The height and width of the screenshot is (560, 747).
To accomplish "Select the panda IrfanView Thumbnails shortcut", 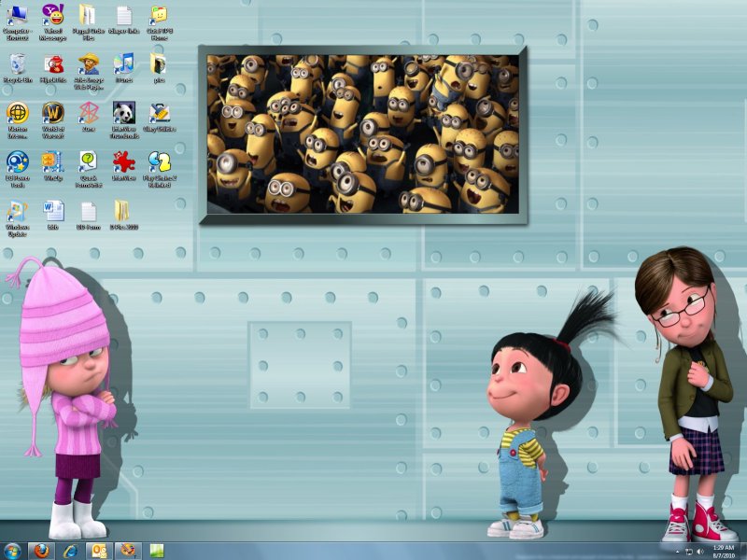I will coord(124,120).
